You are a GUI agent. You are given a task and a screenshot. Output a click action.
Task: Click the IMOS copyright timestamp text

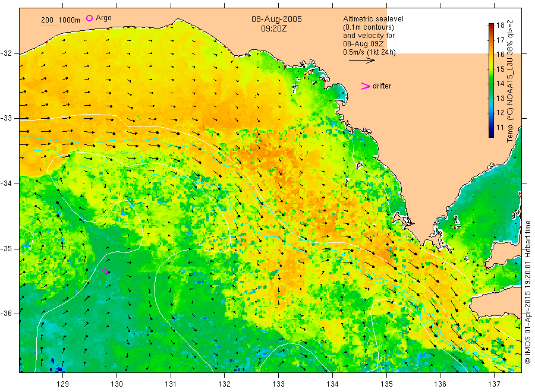(527, 292)
